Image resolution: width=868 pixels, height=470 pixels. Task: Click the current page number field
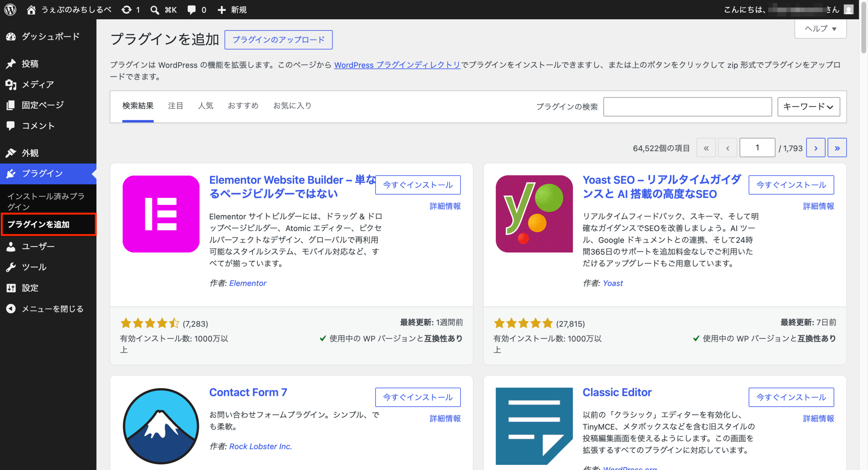757,148
